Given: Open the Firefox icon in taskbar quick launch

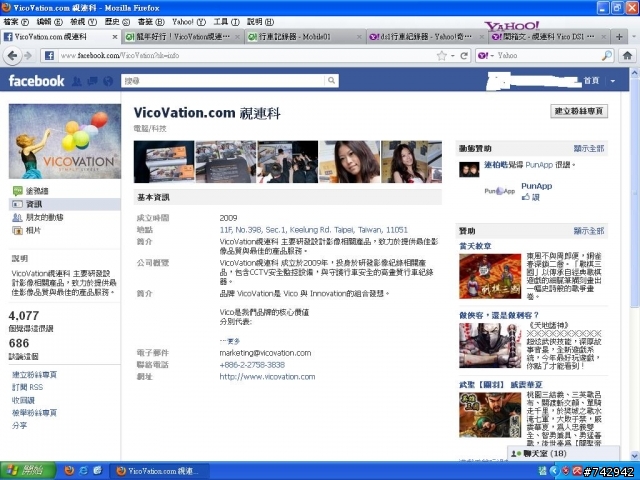Looking at the screenshot, I should (x=69, y=471).
